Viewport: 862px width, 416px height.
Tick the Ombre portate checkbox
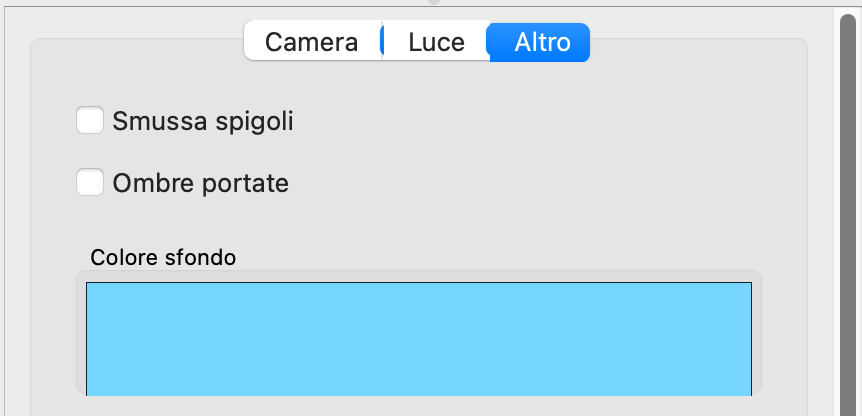coord(90,182)
